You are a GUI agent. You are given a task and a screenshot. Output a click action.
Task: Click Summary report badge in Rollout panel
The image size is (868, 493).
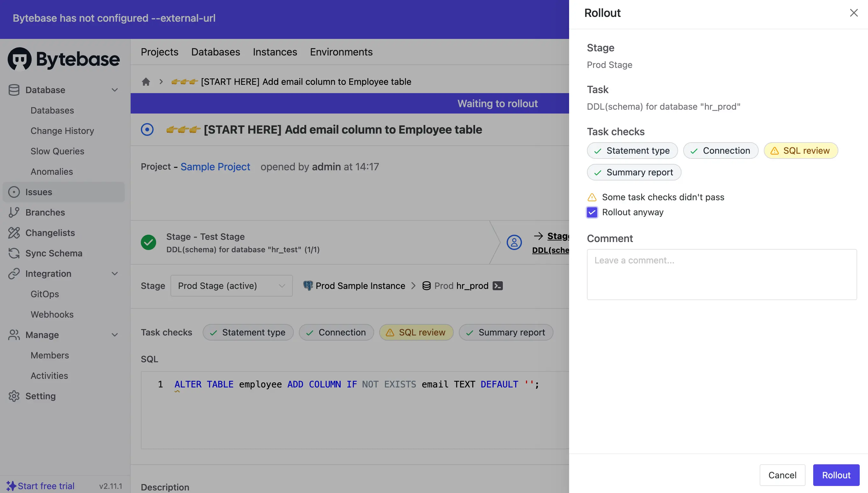pos(634,172)
